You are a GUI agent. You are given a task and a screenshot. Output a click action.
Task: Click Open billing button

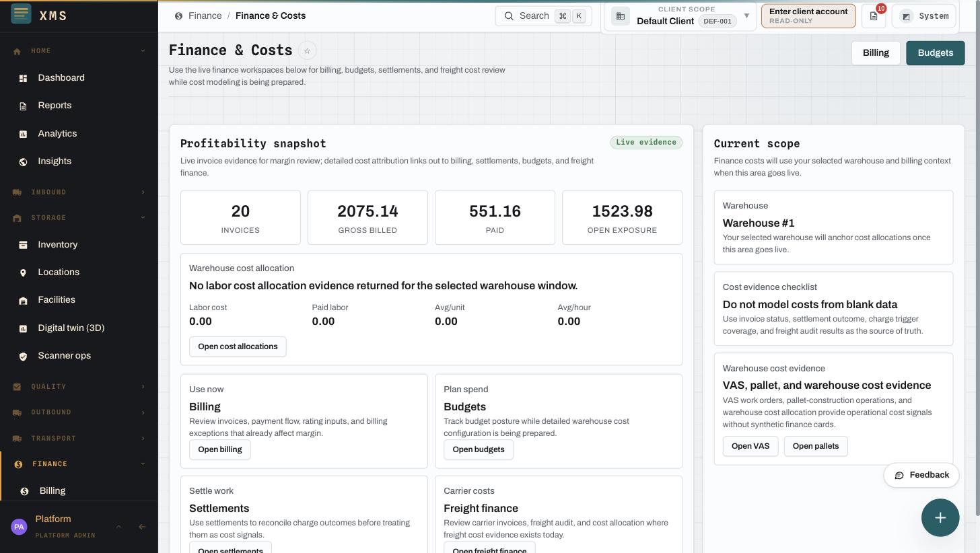pos(220,449)
